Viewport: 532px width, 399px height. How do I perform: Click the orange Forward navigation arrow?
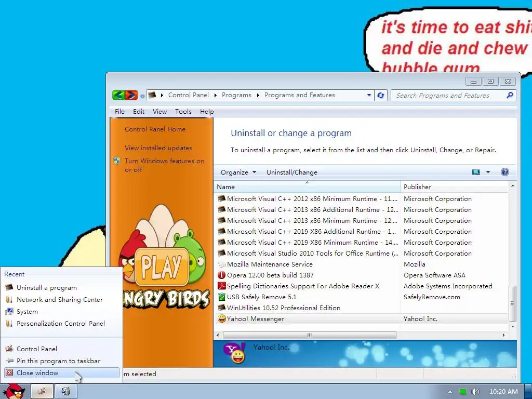pos(131,95)
